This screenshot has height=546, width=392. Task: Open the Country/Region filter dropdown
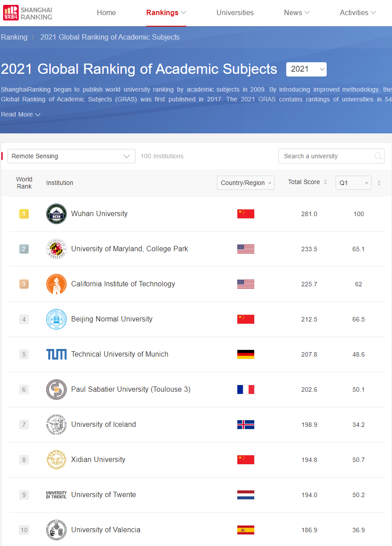pyautogui.click(x=246, y=183)
